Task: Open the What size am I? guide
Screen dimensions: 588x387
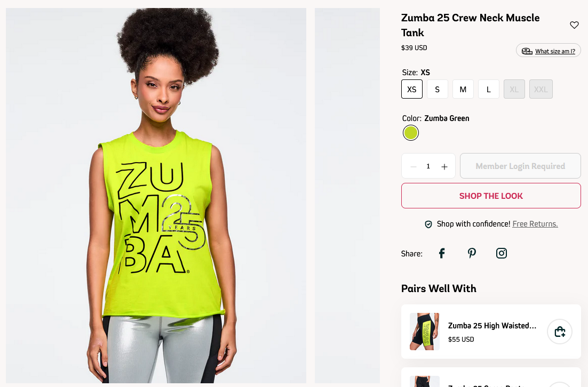Action: click(x=555, y=51)
